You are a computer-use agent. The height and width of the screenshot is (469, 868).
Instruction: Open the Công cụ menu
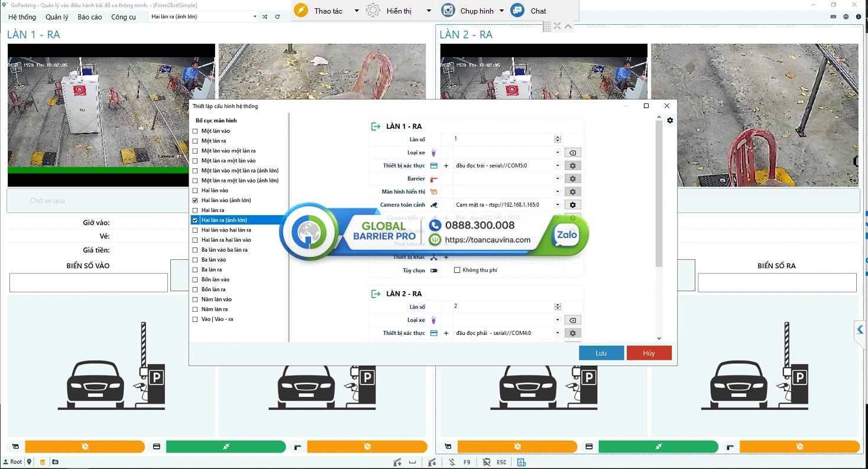pos(124,17)
